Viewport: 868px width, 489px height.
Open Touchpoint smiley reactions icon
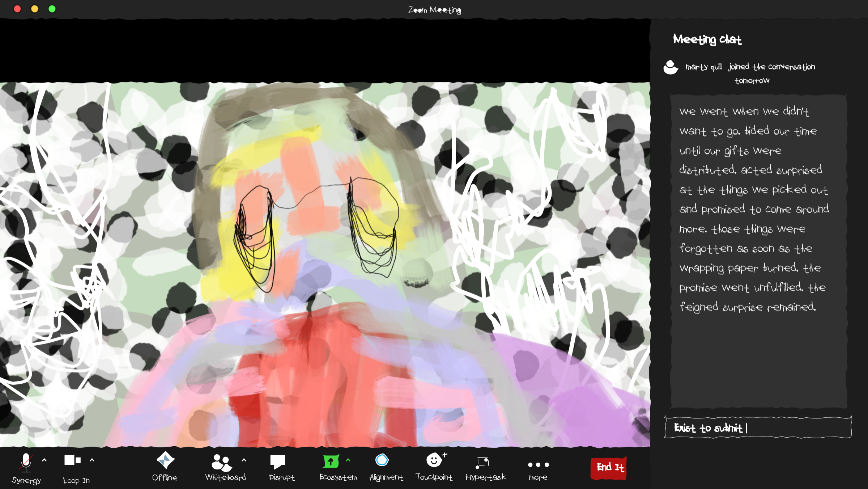[x=434, y=460]
